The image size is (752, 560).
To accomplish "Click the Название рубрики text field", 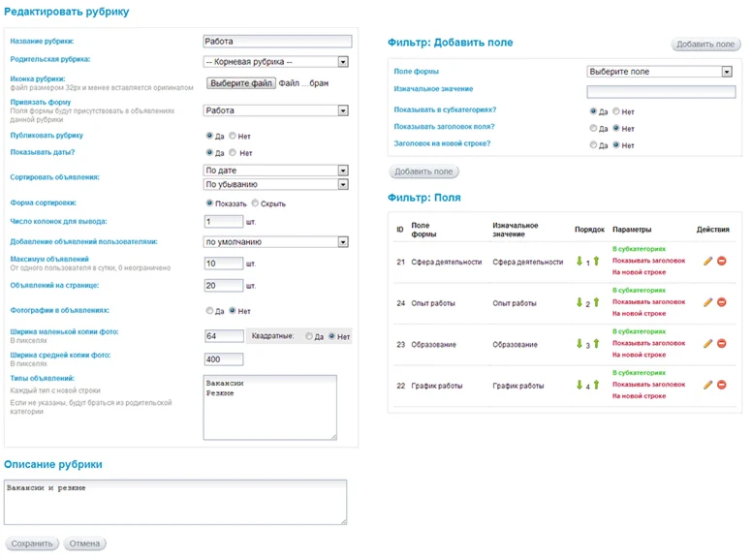I will (x=277, y=42).
